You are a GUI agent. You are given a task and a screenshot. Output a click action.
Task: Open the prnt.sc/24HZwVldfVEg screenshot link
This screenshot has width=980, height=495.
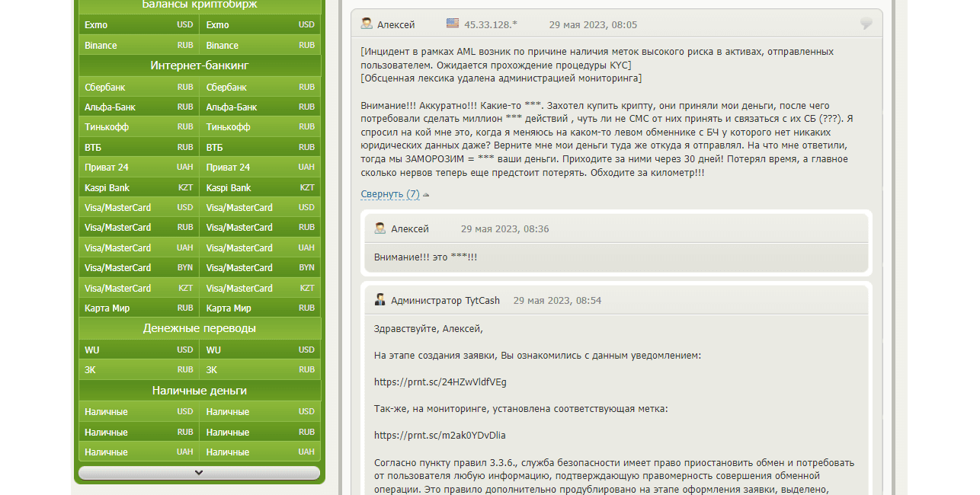click(x=440, y=382)
